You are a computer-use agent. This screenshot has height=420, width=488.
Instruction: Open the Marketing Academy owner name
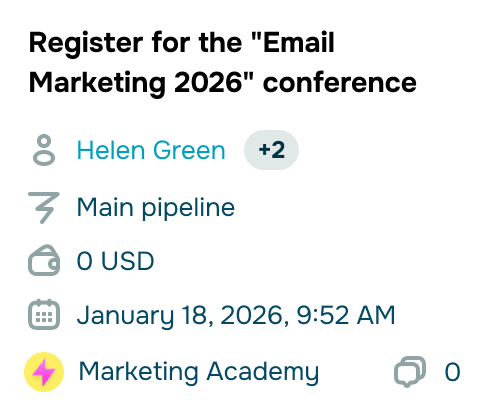tap(199, 372)
